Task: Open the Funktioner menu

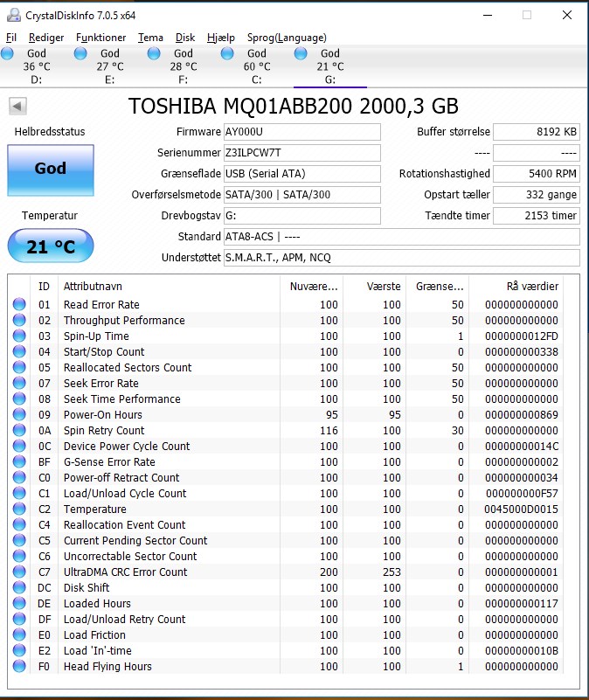Action: click(x=100, y=38)
